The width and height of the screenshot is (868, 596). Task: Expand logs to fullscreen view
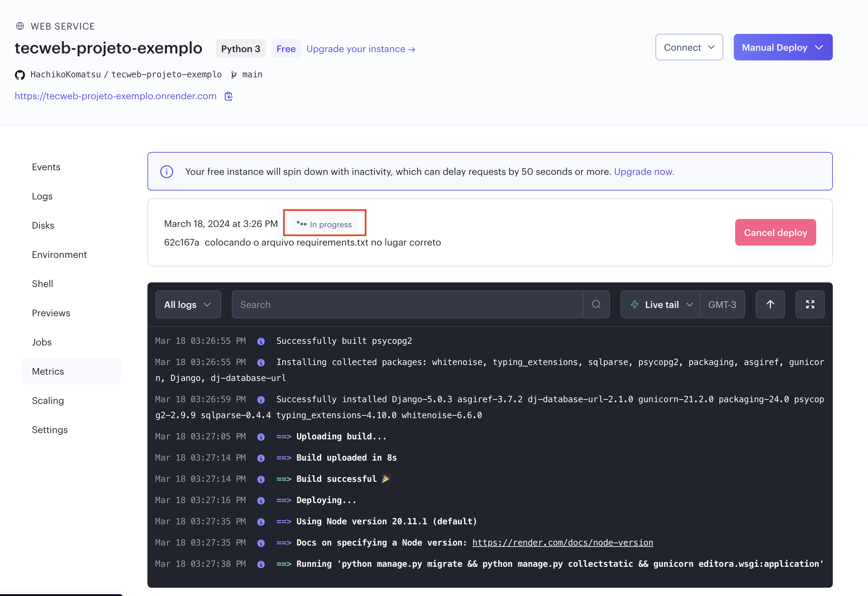click(x=810, y=305)
